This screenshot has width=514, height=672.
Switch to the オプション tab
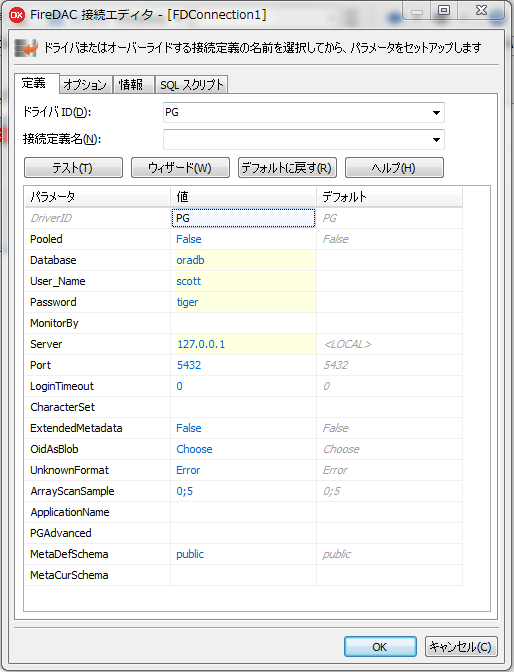[x=85, y=85]
